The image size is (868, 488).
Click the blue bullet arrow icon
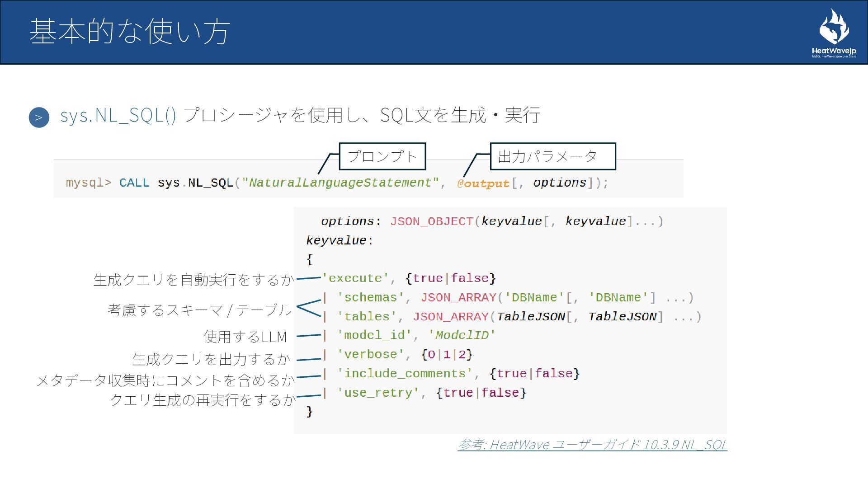(39, 117)
